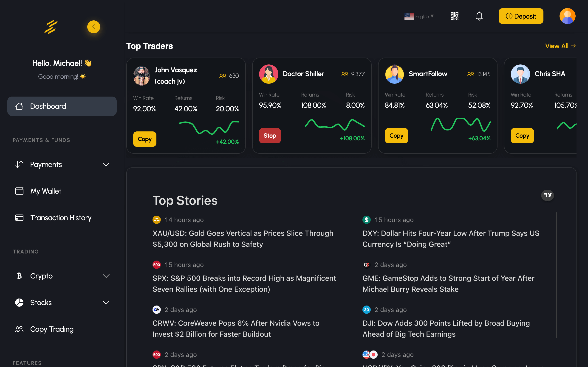
Task: Click John Vasquez's profile photo
Action: click(x=142, y=76)
